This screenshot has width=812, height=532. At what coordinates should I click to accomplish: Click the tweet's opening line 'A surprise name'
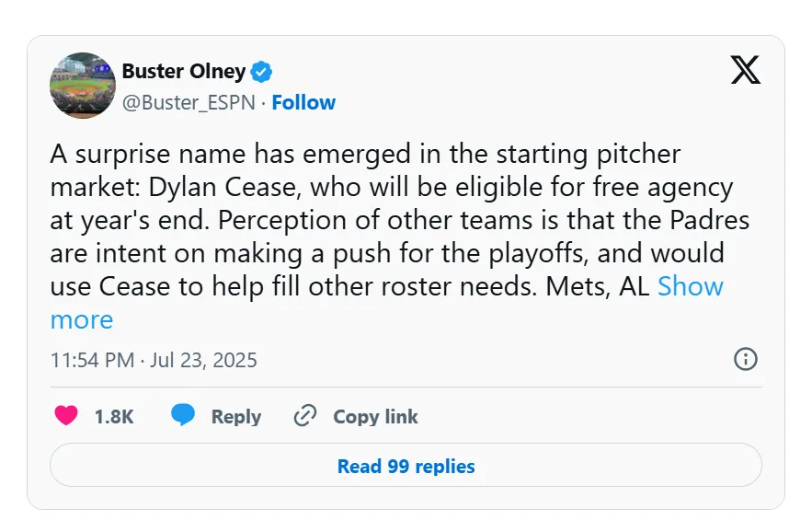coord(148,154)
